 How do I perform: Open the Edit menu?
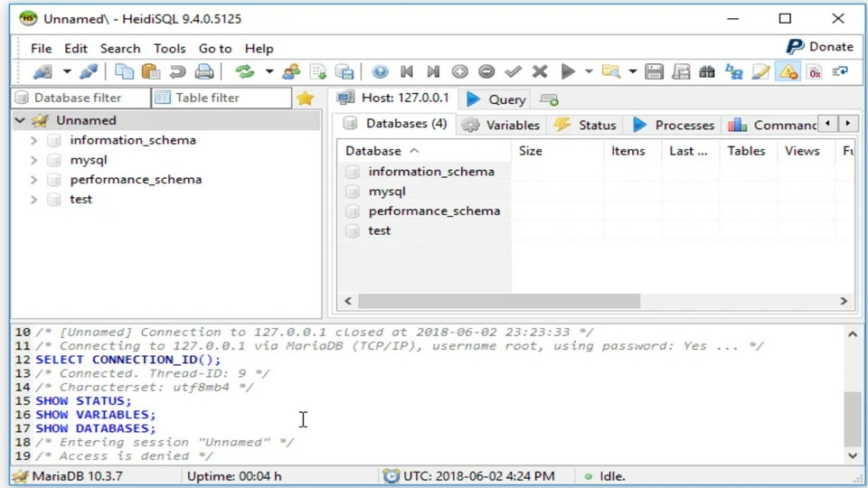coord(76,49)
